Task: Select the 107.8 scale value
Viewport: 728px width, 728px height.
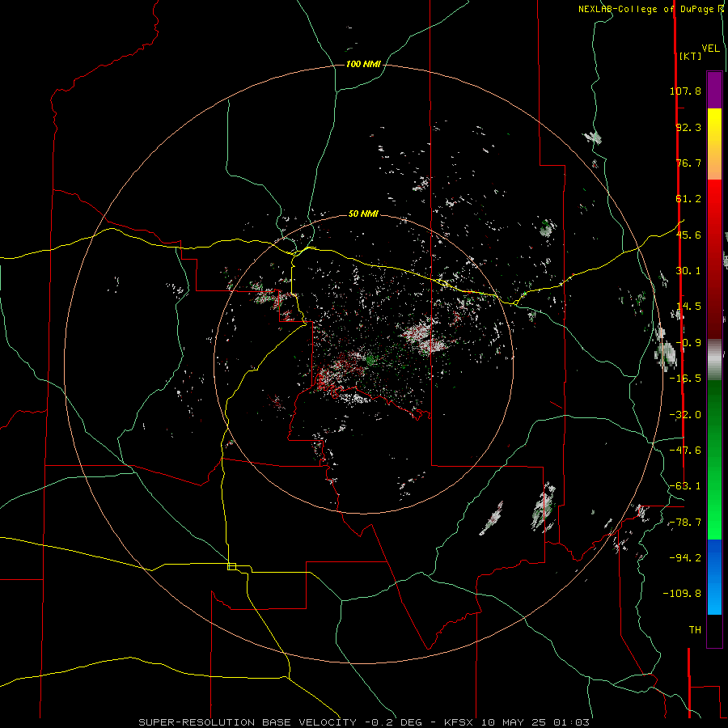Action: [685, 91]
